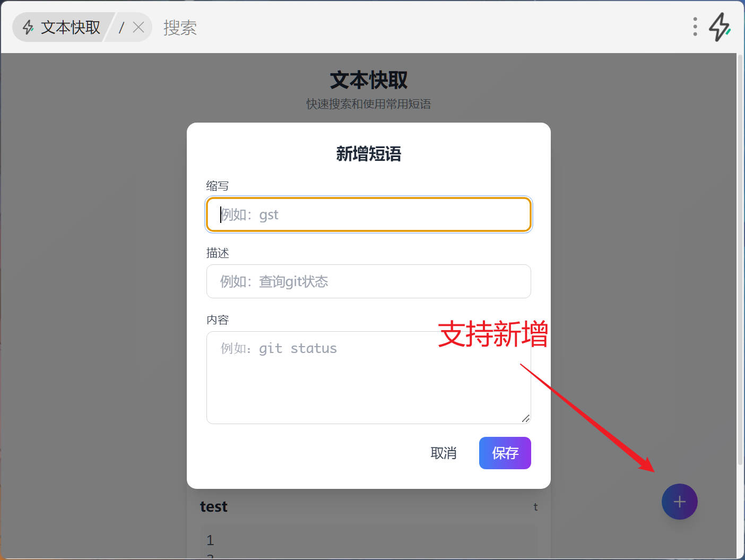Image resolution: width=745 pixels, height=560 pixels.
Task: Open the three-dot more options menu
Action: coord(695,27)
